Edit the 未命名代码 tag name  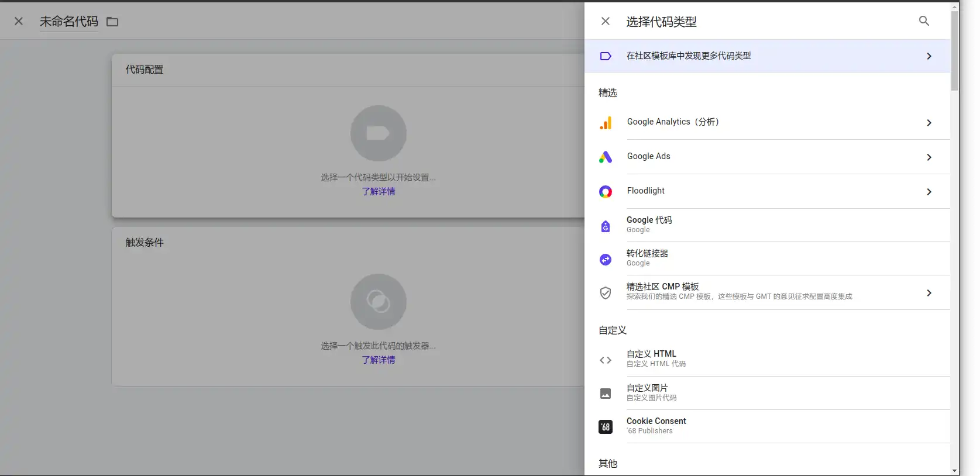69,22
